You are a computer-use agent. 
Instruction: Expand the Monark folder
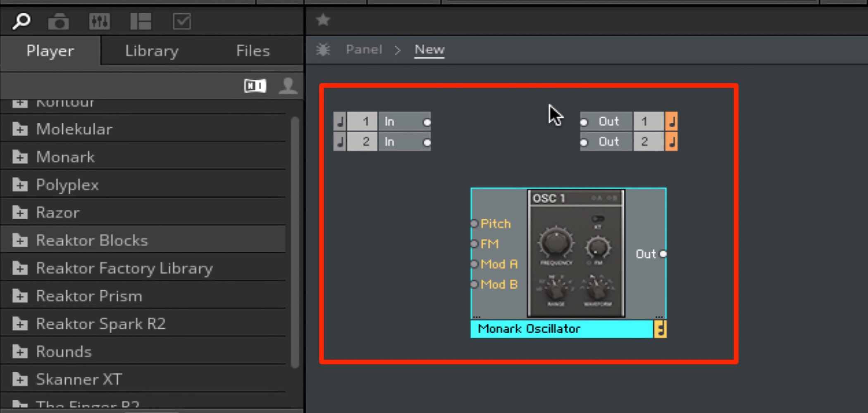[x=20, y=157]
